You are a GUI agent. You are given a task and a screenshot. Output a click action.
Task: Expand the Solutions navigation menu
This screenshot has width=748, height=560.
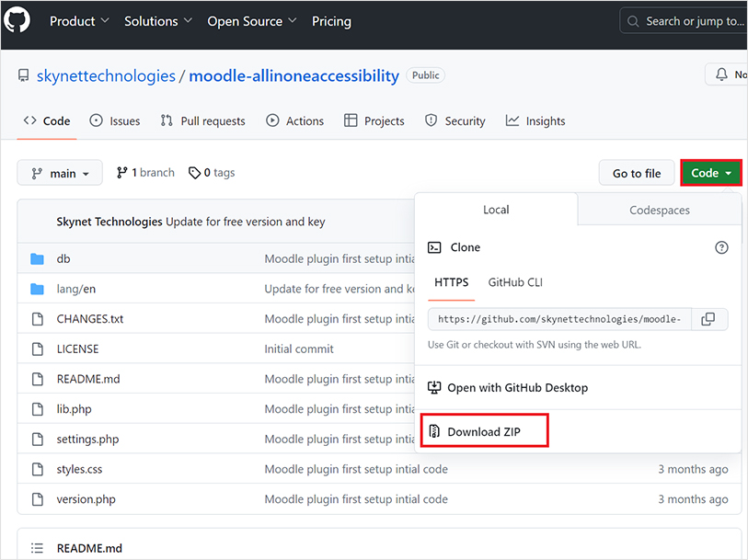(x=158, y=20)
